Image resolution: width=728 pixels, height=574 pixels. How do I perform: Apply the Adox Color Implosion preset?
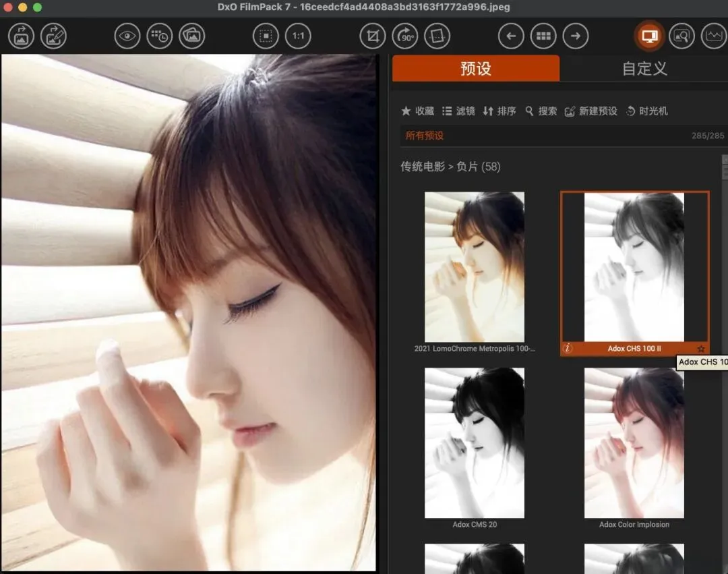634,442
